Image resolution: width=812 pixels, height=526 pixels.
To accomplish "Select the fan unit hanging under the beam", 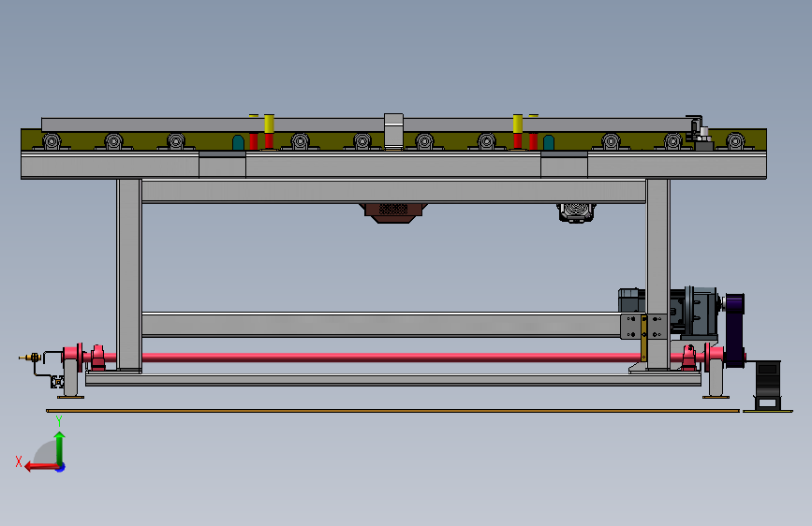I will (x=576, y=212).
